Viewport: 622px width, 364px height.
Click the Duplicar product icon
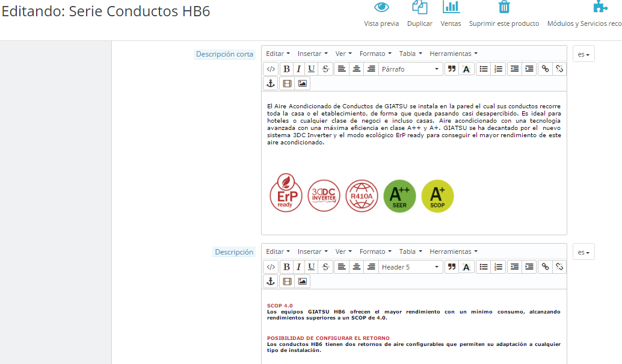[x=420, y=7]
